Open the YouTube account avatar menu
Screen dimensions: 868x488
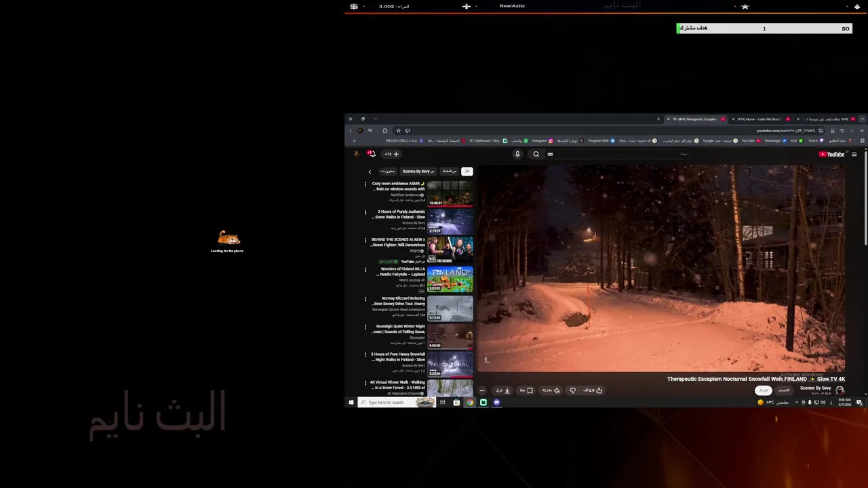click(357, 154)
